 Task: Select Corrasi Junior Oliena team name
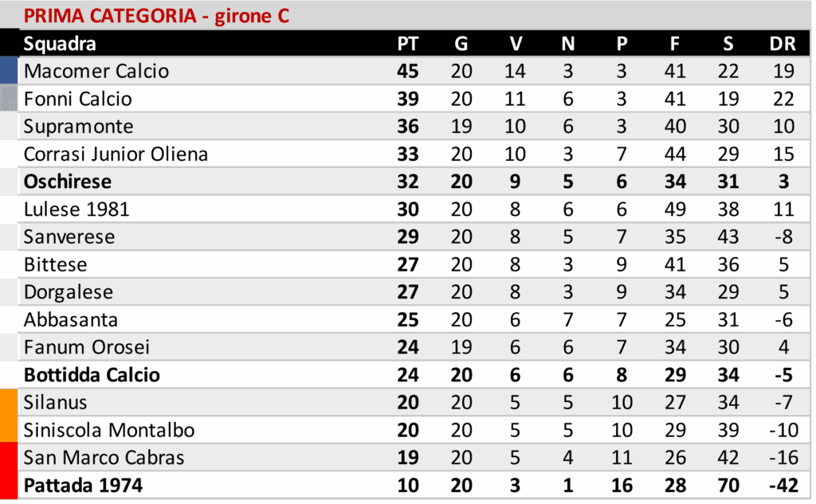[116, 154]
